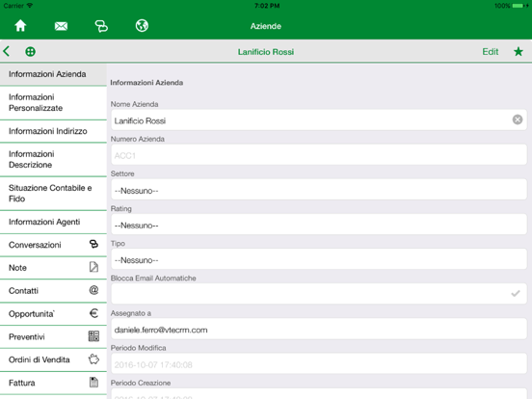Viewport: 532px width, 399px height.
Task: Select Informazioni Descrizione sidebar tab
Action: click(x=53, y=160)
